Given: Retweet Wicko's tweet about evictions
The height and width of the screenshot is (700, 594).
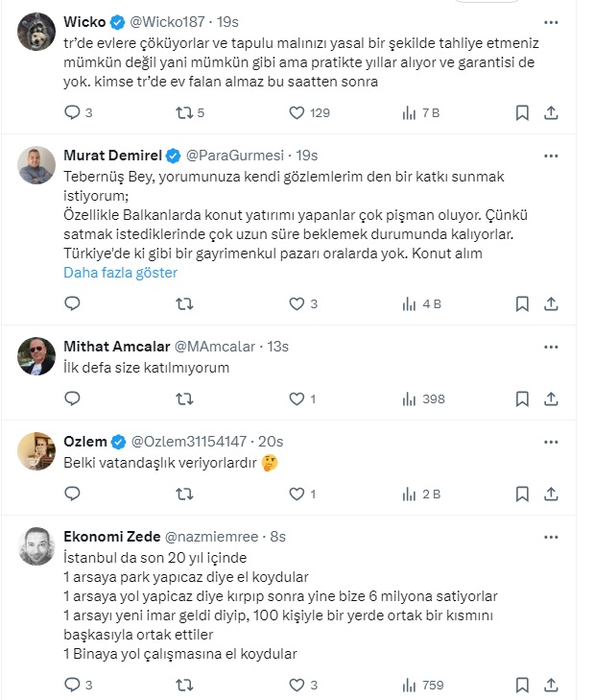Looking at the screenshot, I should (183, 112).
